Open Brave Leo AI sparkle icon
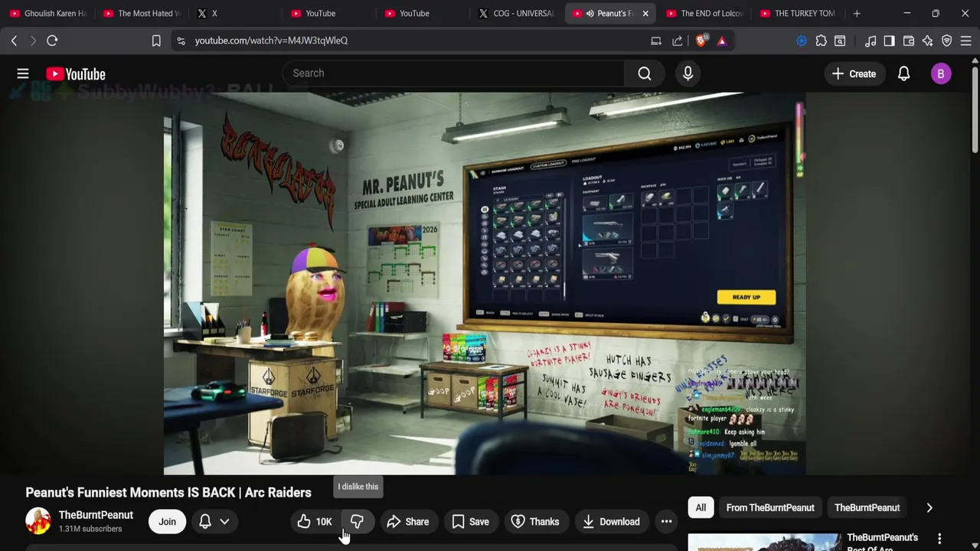The width and height of the screenshot is (980, 551). click(928, 41)
